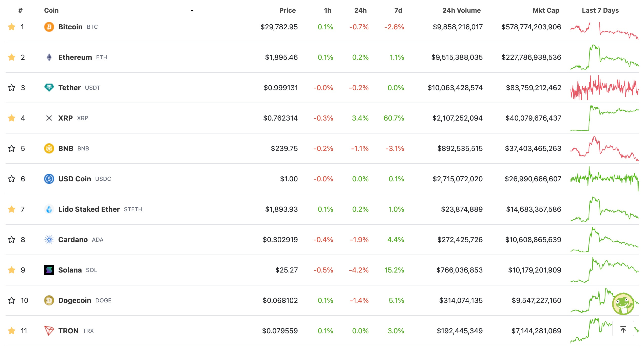Add Cardano to favorites with star

pos(12,240)
